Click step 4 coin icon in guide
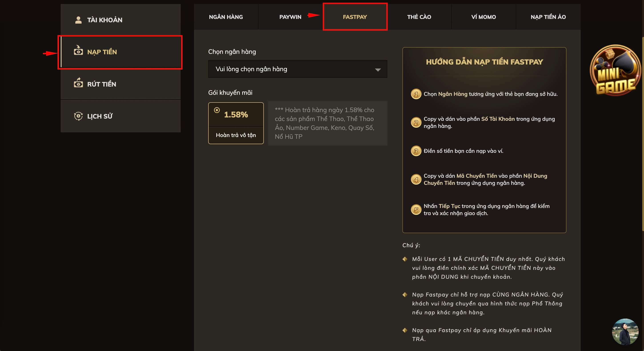This screenshot has width=644, height=351. click(x=416, y=179)
